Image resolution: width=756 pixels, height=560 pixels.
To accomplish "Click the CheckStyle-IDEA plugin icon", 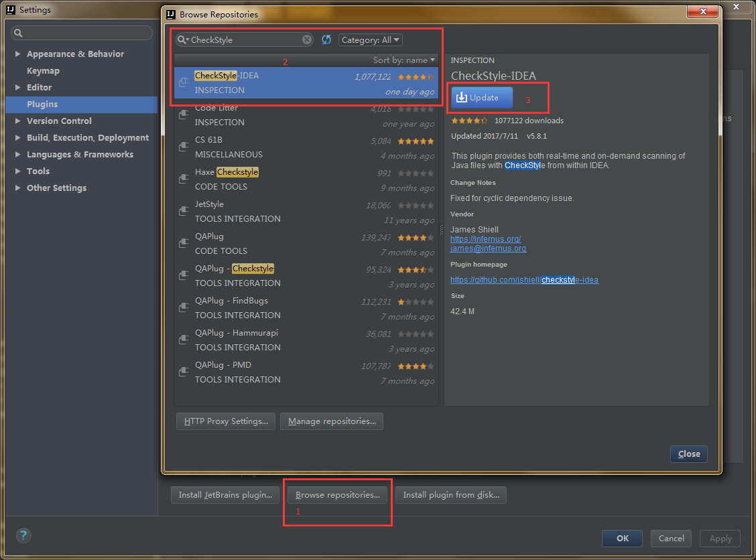I will [184, 82].
